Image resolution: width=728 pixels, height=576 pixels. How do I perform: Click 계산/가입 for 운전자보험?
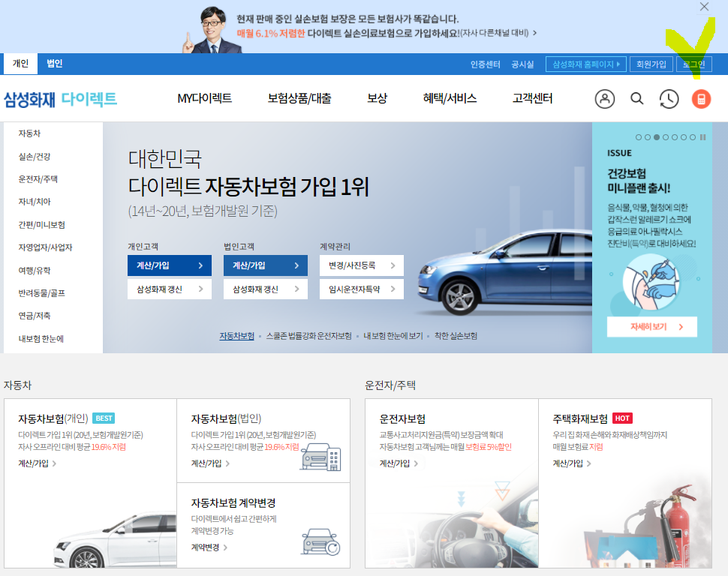pyautogui.click(x=399, y=463)
